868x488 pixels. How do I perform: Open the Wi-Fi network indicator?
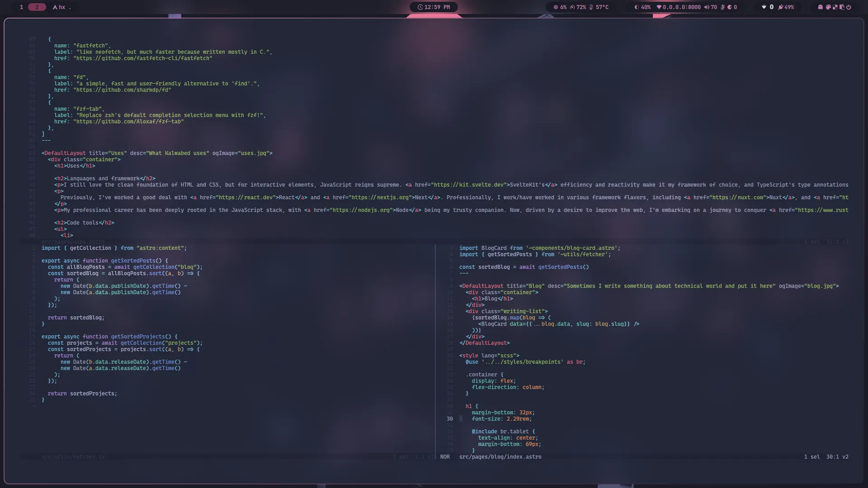(764, 7)
